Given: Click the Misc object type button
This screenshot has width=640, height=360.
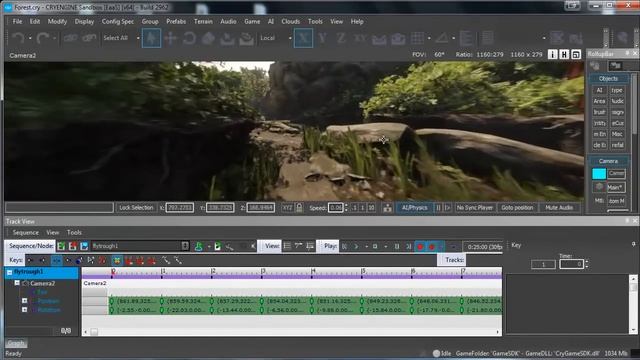Looking at the screenshot, I should [x=617, y=134].
